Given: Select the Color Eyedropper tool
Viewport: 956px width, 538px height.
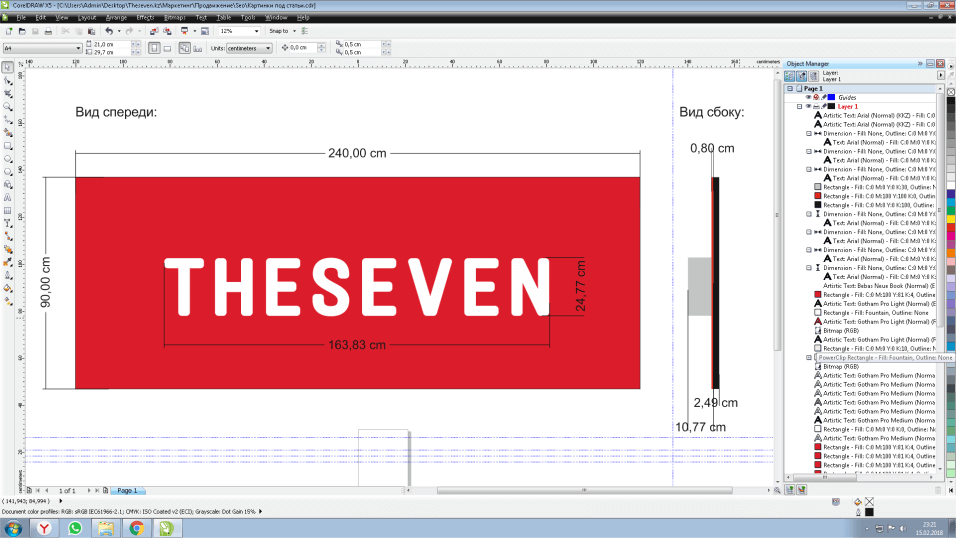Looking at the screenshot, I should [x=8, y=262].
